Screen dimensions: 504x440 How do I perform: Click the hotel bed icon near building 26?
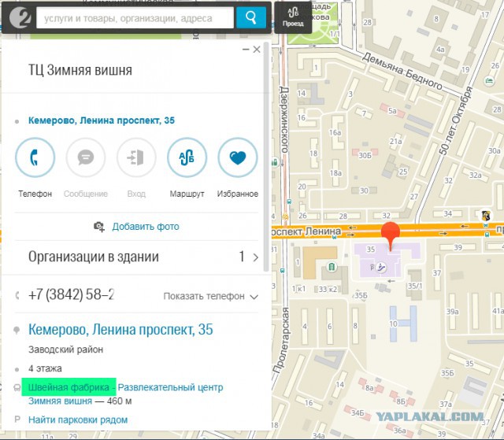pyautogui.click(x=489, y=80)
